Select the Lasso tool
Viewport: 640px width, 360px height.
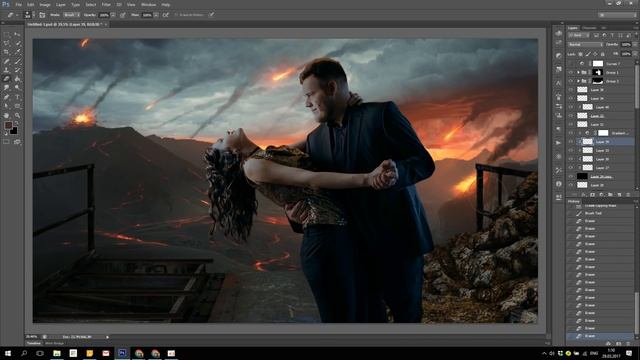[7, 43]
